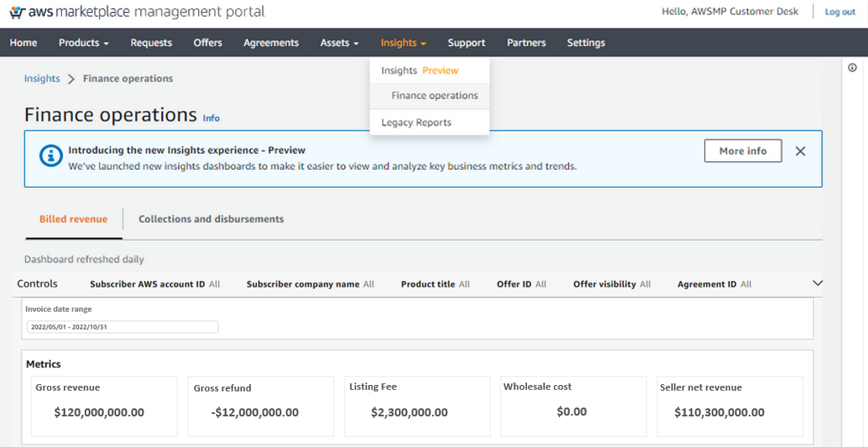Dismiss the Insights preview banner with X
Viewport: 868px width, 447px height.
click(x=800, y=151)
